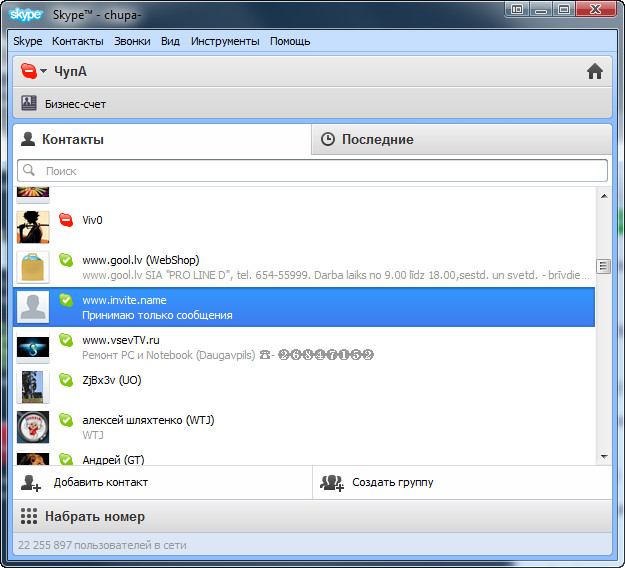Open the Бизнес-счет bar
This screenshot has width=625, height=568.
[312, 103]
